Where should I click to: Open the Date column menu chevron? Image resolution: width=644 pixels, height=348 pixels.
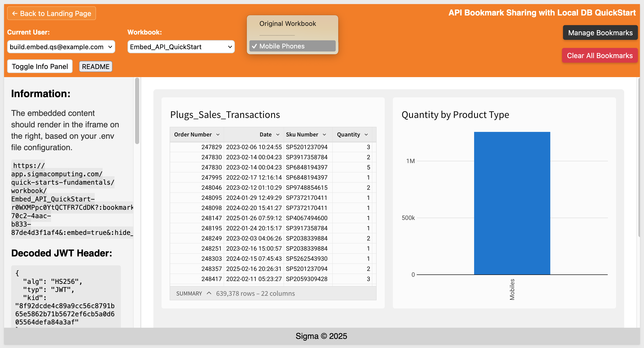(278, 135)
